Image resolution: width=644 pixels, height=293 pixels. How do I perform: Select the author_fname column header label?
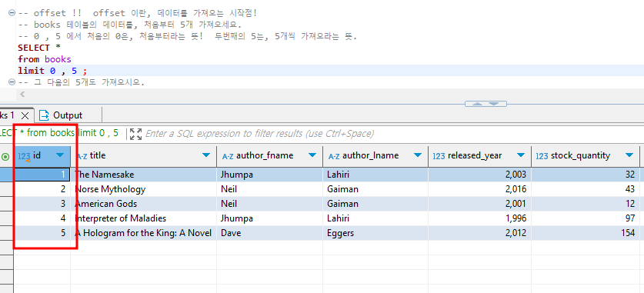coord(265,155)
